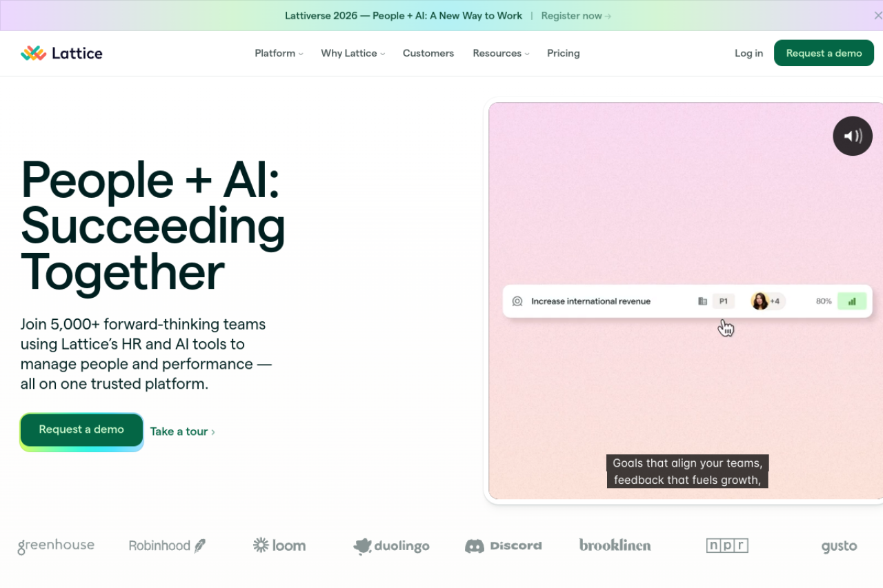Expand the Resources menu
The width and height of the screenshot is (883, 588).
pos(501,53)
